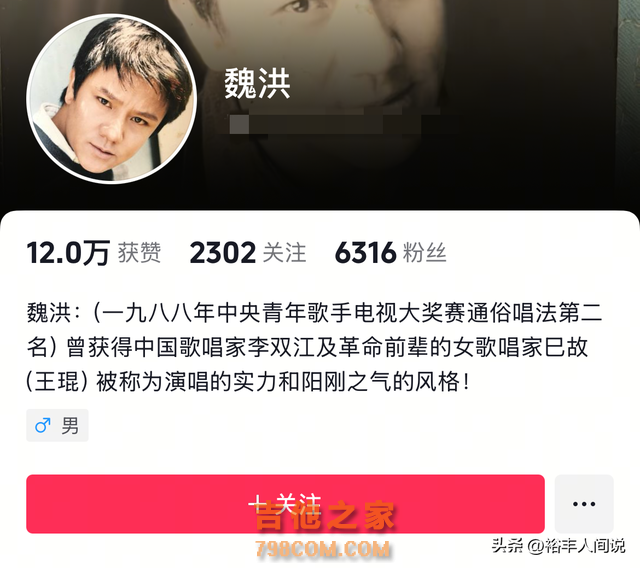Tap the 获赞 label text
Image resolution: width=640 pixels, height=568 pixels.
click(x=140, y=253)
